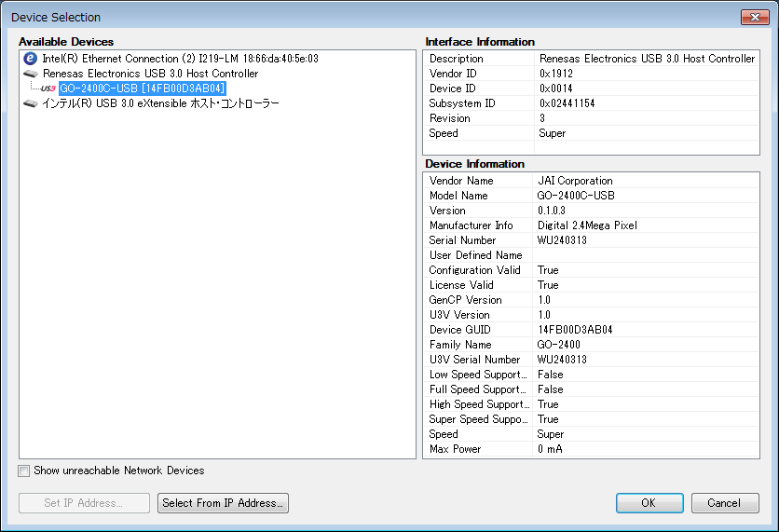This screenshot has height=532, width=779.
Task: Close the Device Selection dialog
Action: click(x=755, y=17)
